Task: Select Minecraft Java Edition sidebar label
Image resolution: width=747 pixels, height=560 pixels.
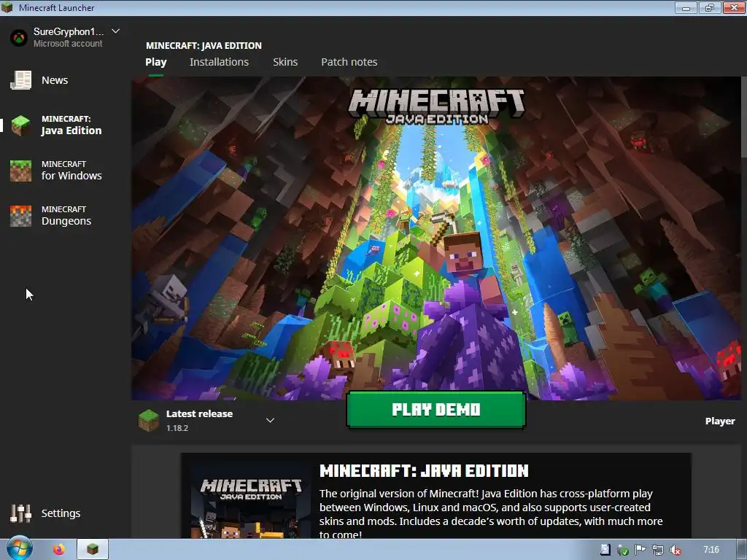Action: [71, 125]
